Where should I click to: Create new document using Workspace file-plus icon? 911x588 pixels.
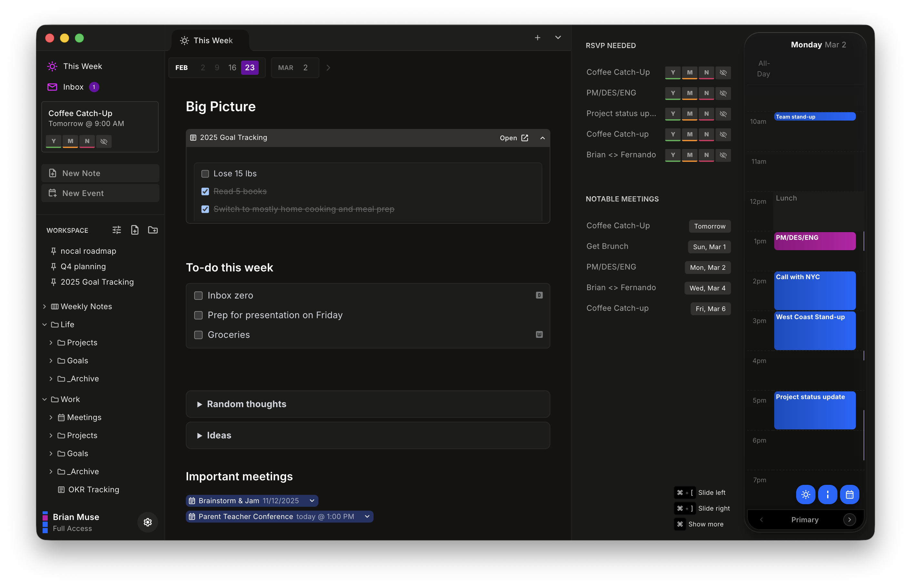135,230
